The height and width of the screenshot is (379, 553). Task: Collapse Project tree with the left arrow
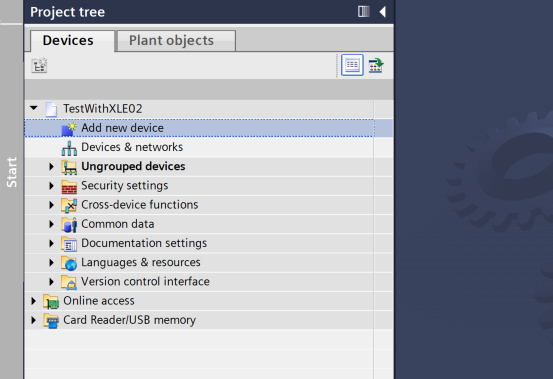(382, 12)
